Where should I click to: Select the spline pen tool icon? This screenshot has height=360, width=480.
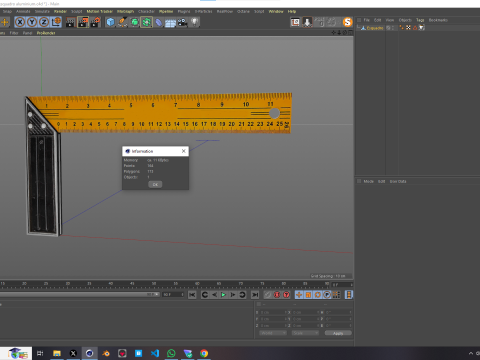122,22
